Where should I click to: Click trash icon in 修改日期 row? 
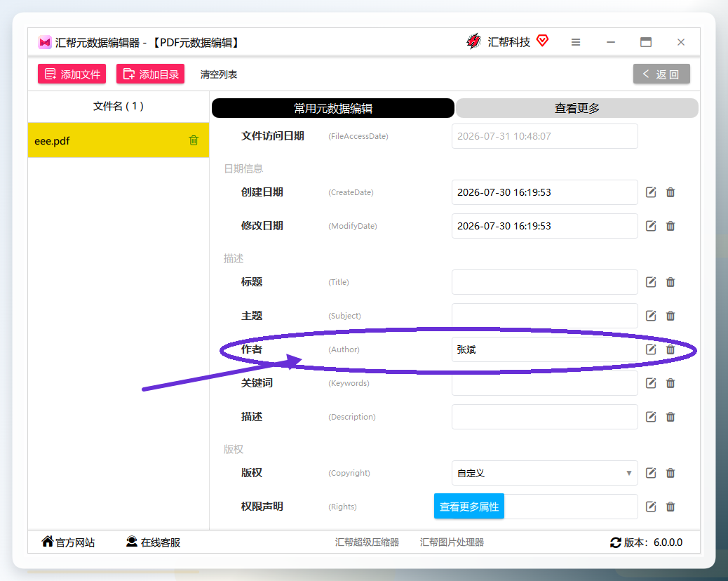670,226
